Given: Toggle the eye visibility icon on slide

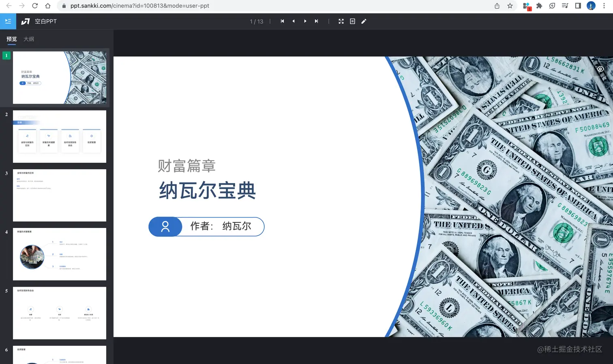Looking at the screenshot, I should 600,69.
